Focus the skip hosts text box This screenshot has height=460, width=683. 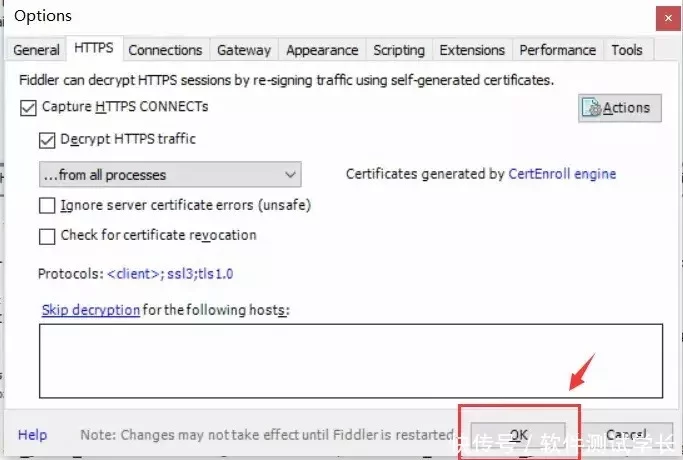[x=351, y=361]
